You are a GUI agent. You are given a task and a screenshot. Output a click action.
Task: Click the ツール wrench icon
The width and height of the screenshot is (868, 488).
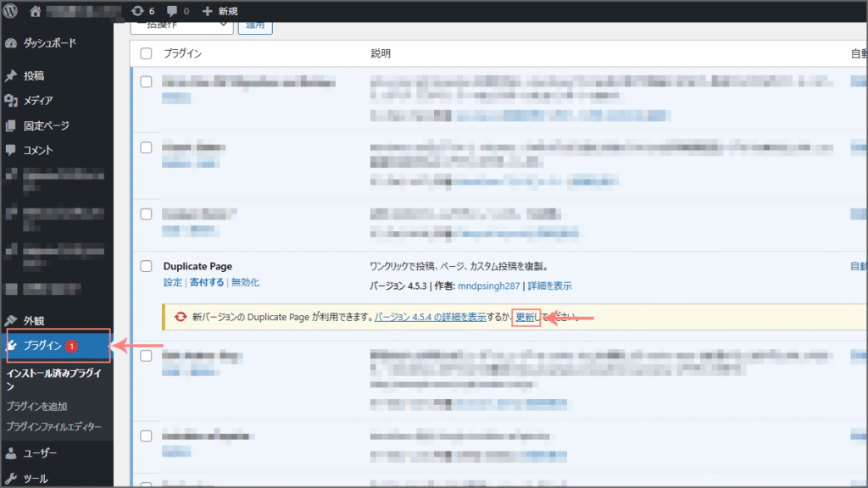click(11, 478)
